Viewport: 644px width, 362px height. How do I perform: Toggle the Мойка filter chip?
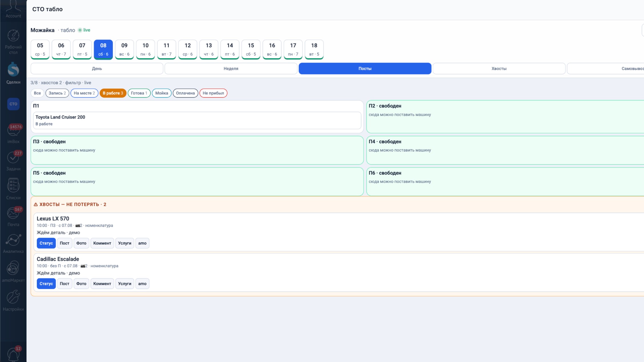[162, 93]
